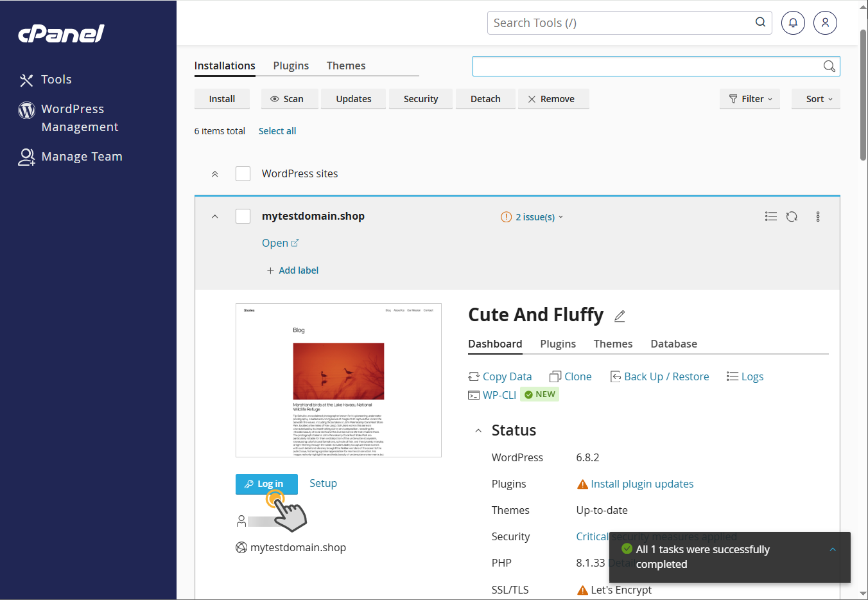868x600 pixels.
Task: Edit the Cute And Fluffy title pencil icon
Action: pyautogui.click(x=620, y=316)
